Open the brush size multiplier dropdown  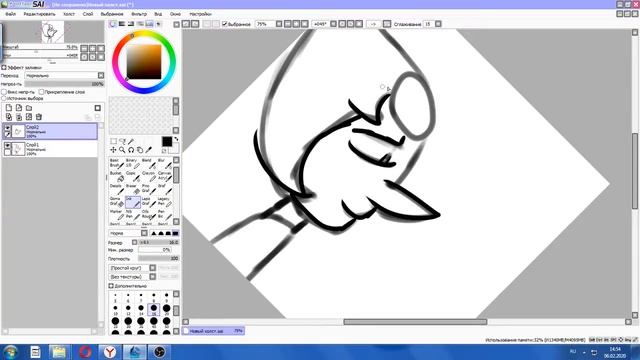tap(135, 242)
